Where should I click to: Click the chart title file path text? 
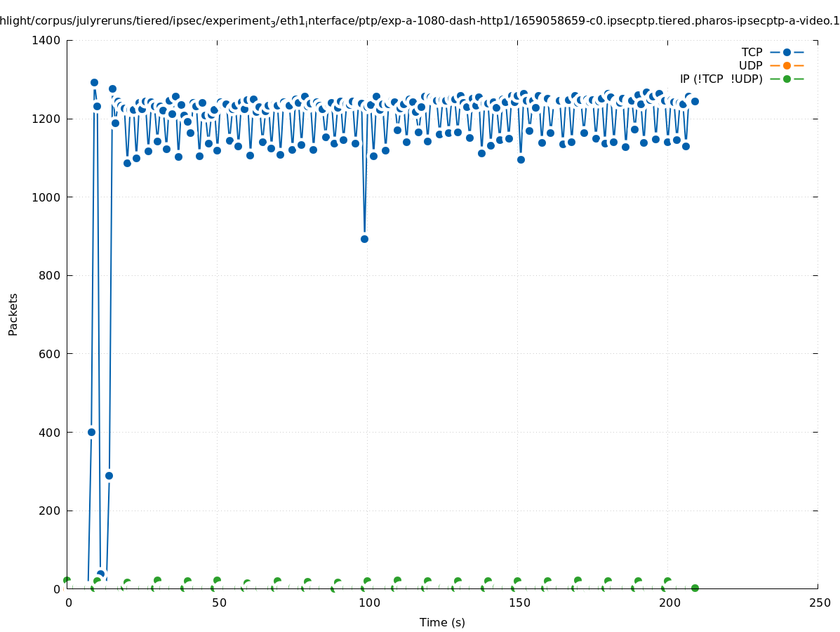tap(420, 21)
